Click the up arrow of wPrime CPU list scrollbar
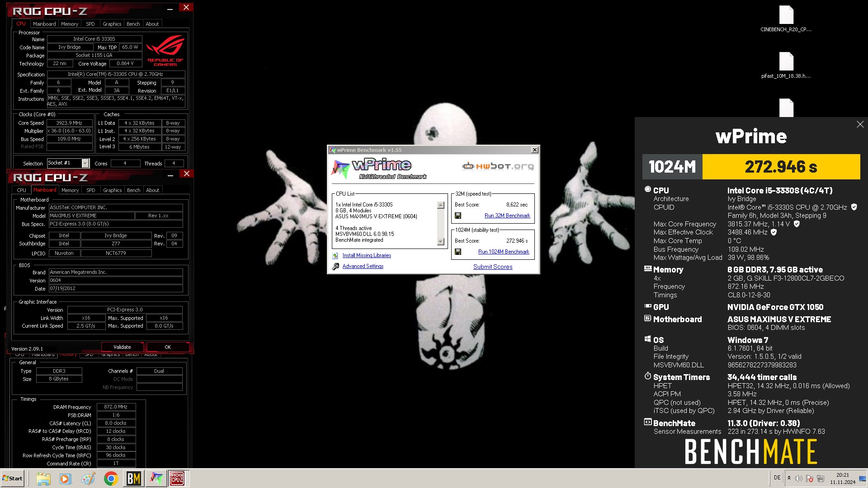868x488 pixels. pos(441,205)
